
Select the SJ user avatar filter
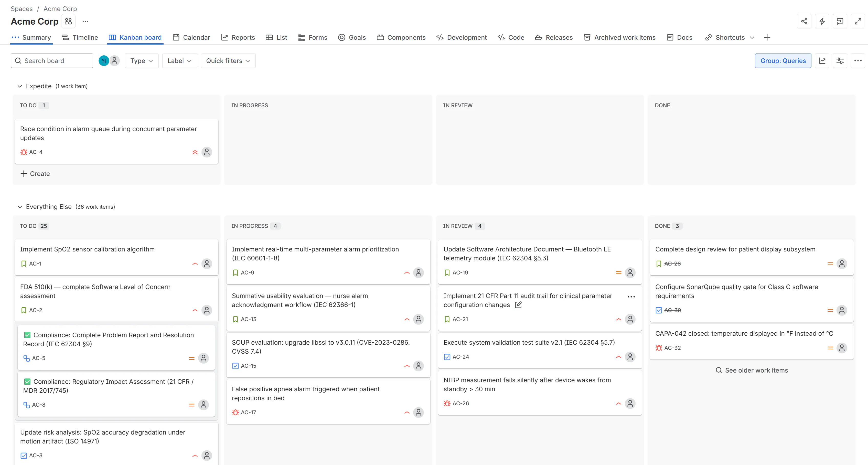104,61
